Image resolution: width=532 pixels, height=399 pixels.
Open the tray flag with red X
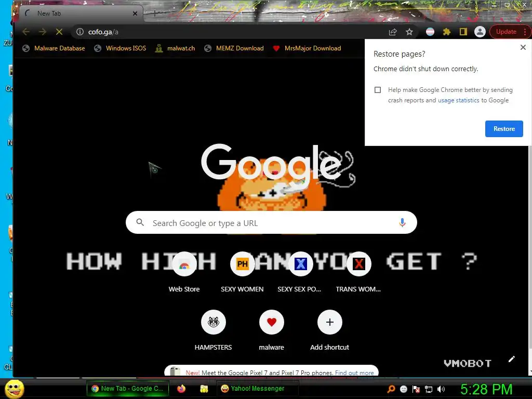pos(416,389)
